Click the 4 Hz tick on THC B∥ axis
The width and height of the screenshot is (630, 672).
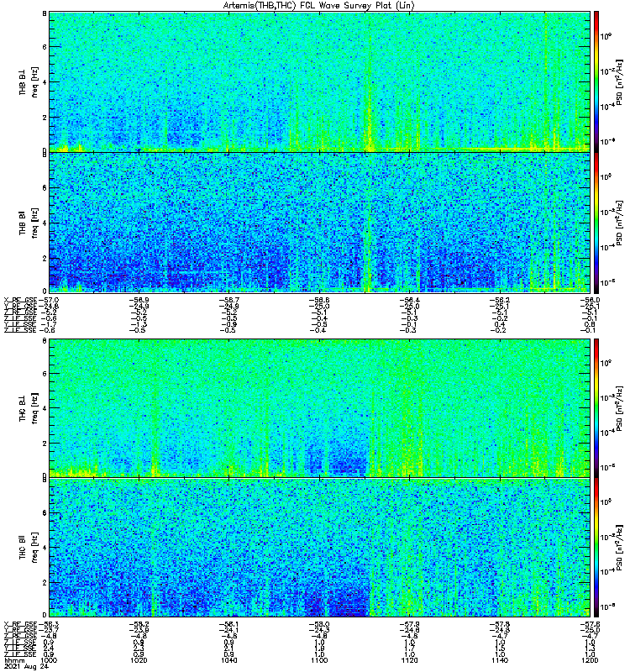45,548
